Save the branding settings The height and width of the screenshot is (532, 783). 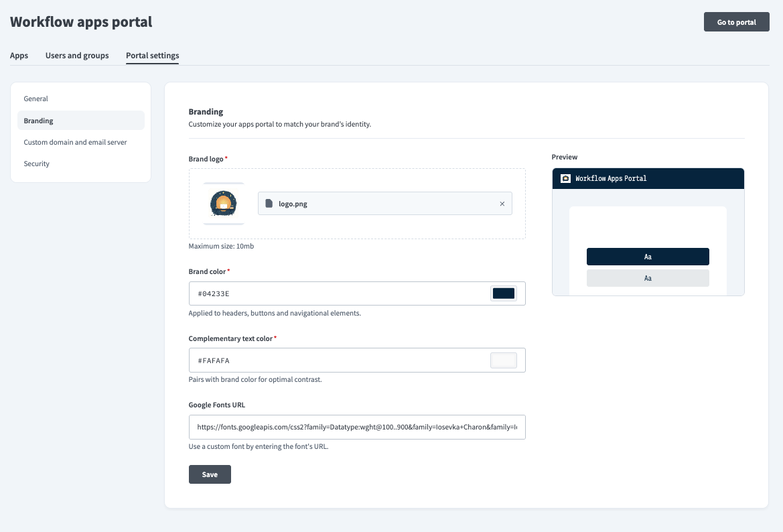pyautogui.click(x=210, y=474)
